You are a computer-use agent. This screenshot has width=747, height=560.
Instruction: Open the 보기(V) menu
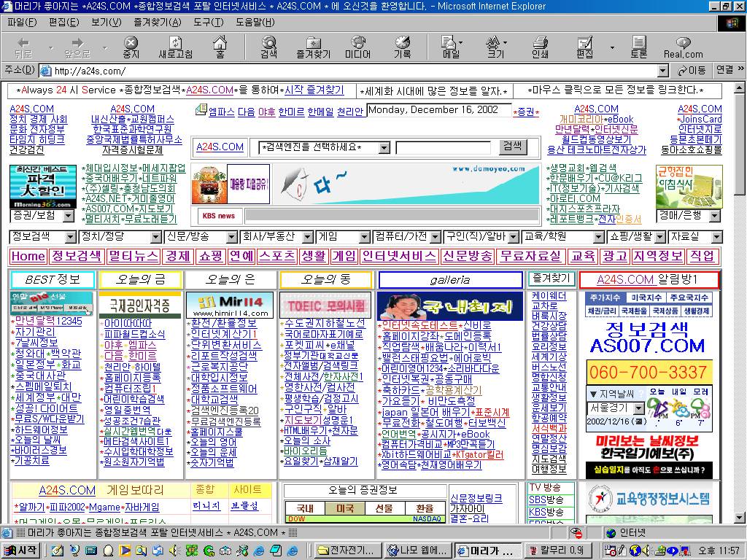107,23
